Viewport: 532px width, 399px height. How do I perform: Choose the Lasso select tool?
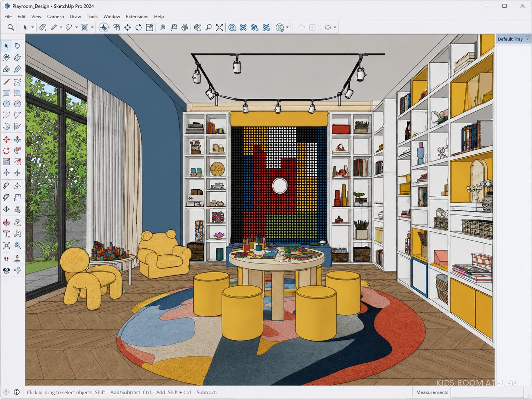17,46
